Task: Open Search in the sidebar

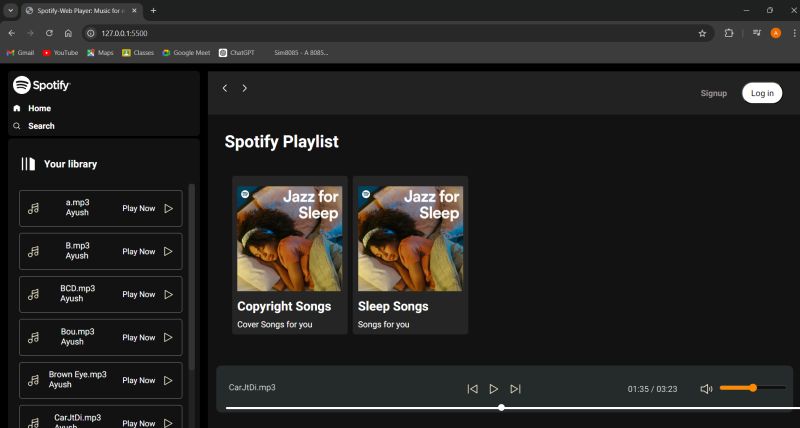Action: pyautogui.click(x=41, y=126)
